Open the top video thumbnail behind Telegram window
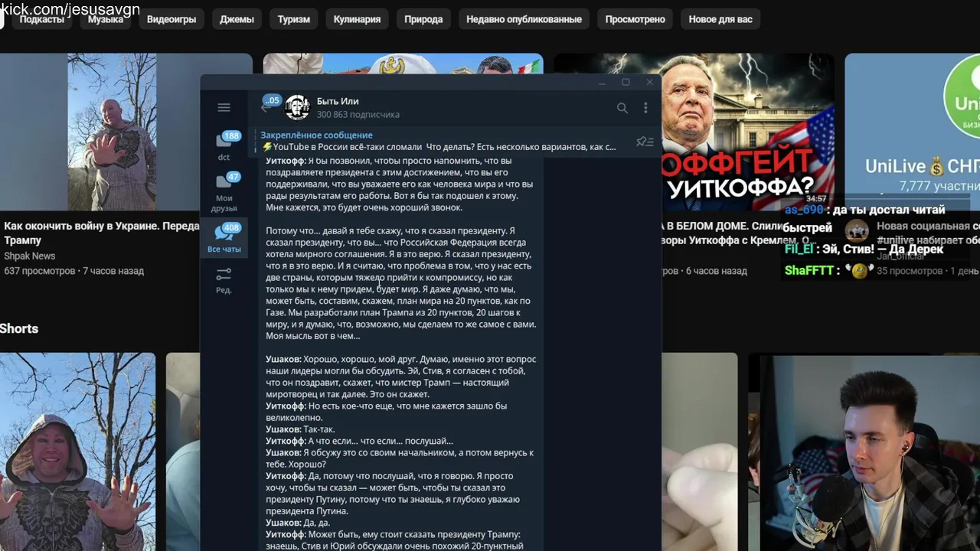 [x=403, y=64]
